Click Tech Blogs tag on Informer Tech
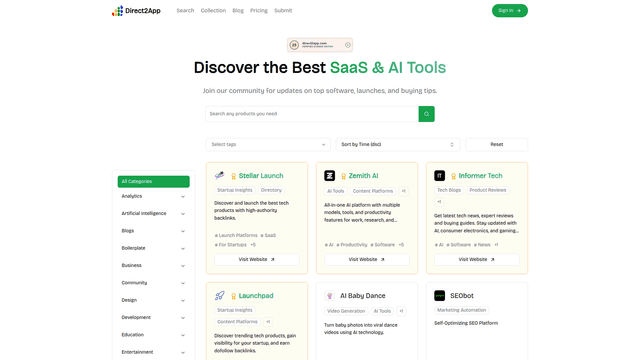The height and width of the screenshot is (360, 640). [449, 190]
